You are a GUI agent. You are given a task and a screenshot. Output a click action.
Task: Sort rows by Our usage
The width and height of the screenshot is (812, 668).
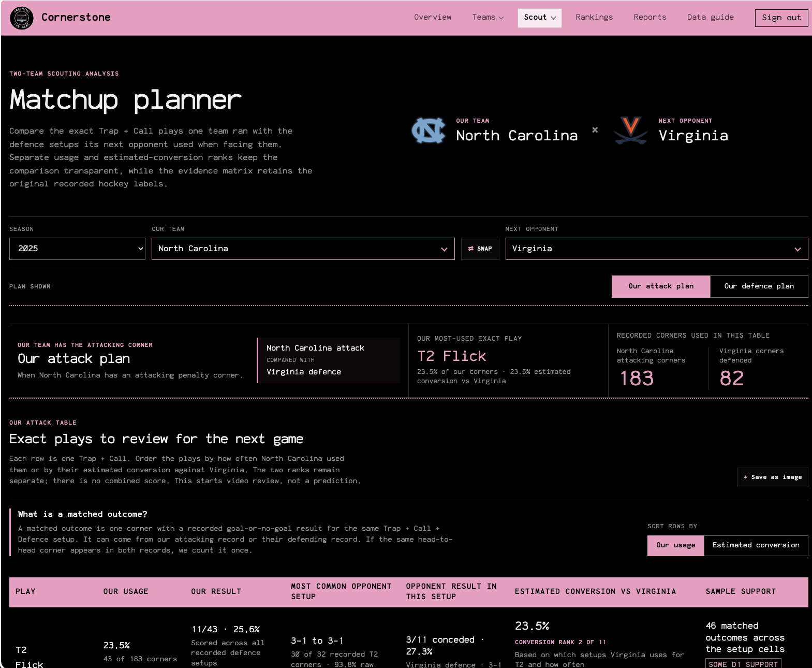(x=676, y=545)
